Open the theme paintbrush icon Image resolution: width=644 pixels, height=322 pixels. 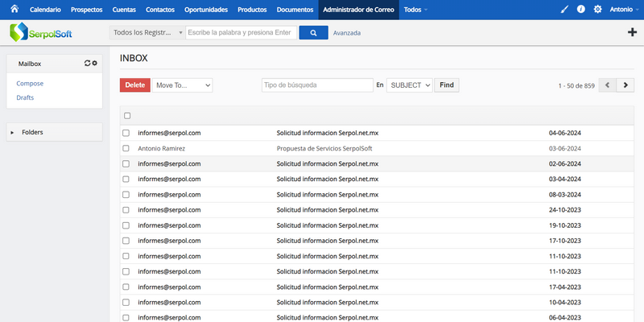(565, 10)
